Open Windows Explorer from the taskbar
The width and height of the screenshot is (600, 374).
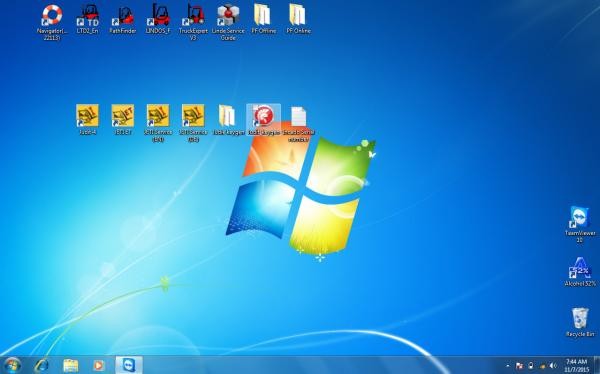[x=70, y=365]
